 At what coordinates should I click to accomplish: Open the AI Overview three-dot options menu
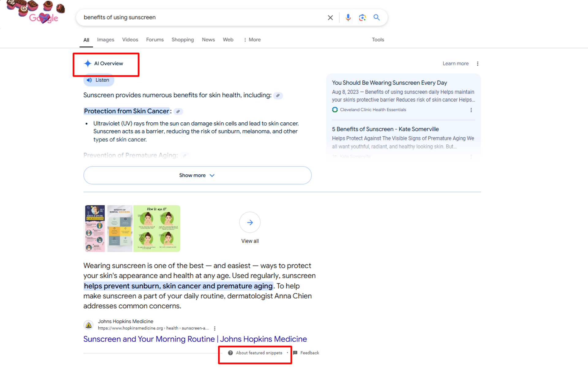477,64
